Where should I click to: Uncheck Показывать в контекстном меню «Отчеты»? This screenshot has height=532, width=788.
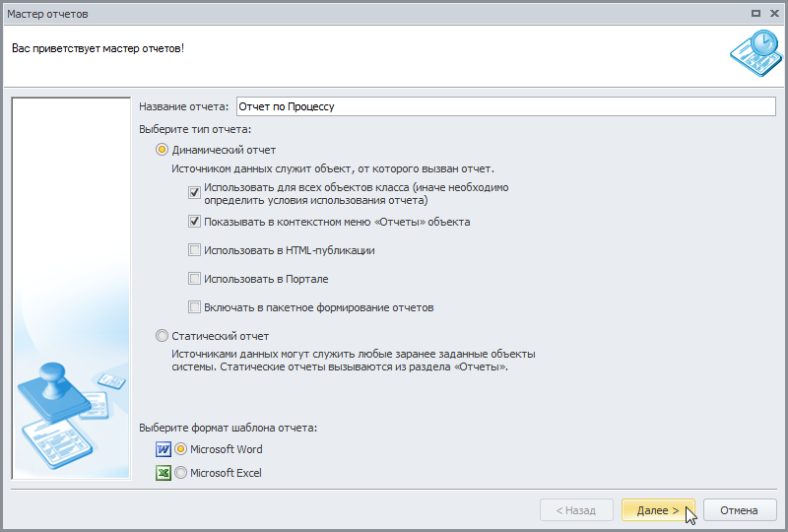click(x=194, y=222)
